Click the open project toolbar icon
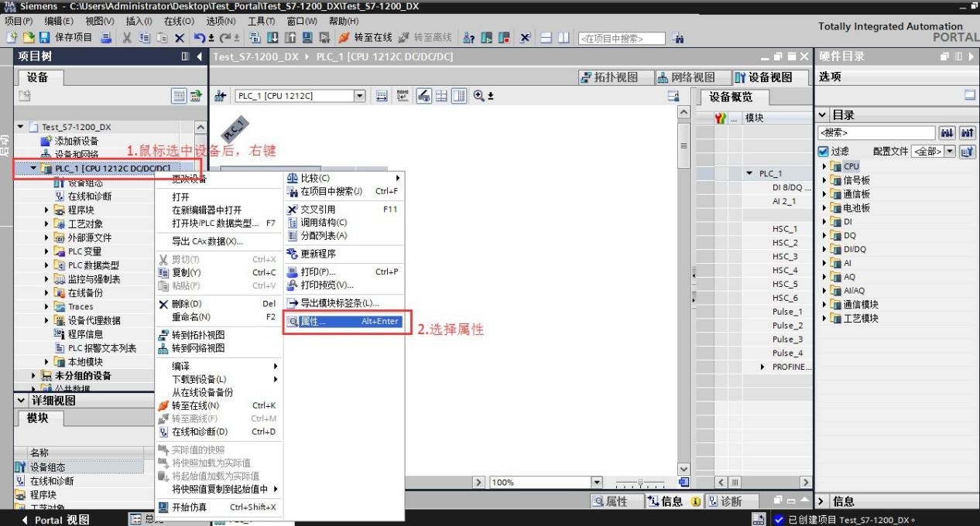This screenshot has height=526, width=980. coord(29,38)
